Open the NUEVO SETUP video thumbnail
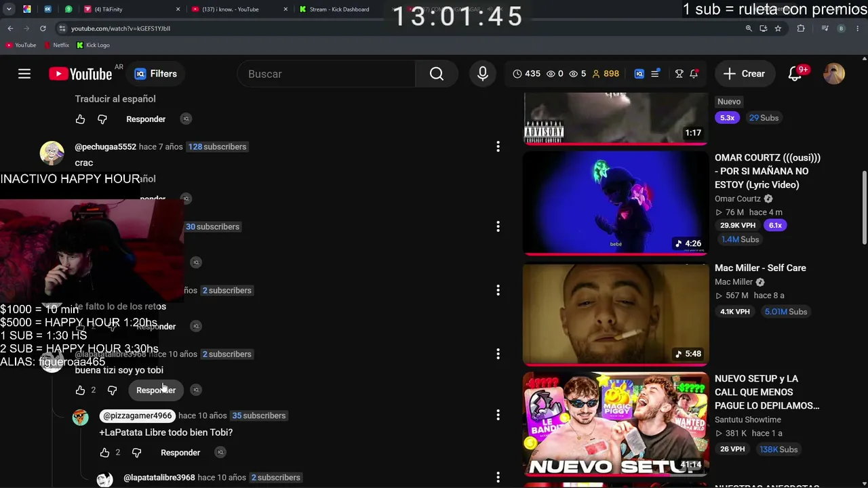Viewport: 868px width, 488px height. click(616, 424)
